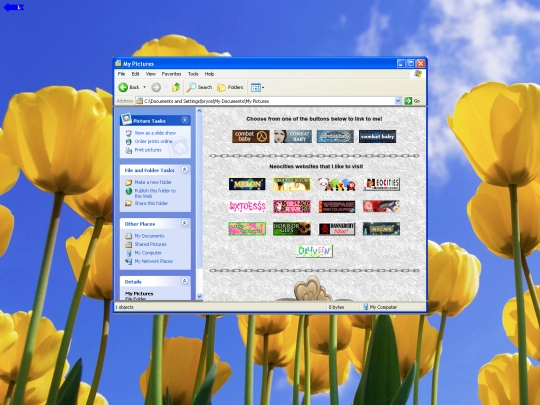Screen dimensions: 540x405
Task: Open the Help menu
Action: point(209,74)
